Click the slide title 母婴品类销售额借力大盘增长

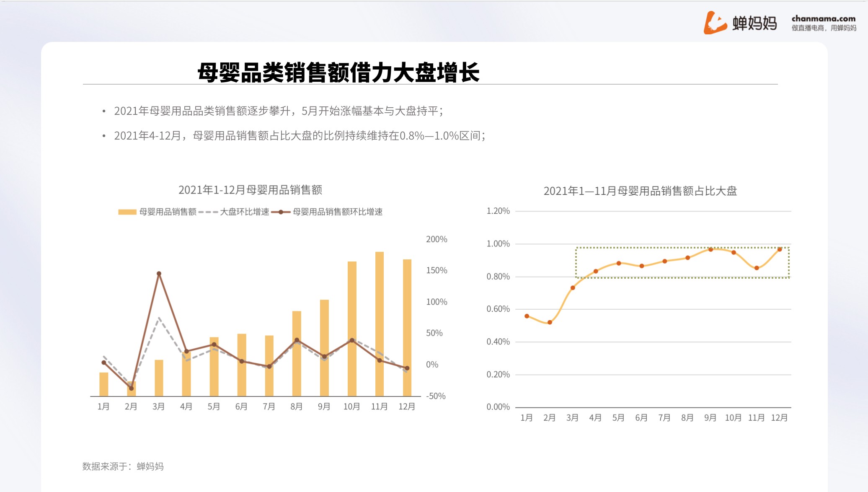pyautogui.click(x=338, y=73)
